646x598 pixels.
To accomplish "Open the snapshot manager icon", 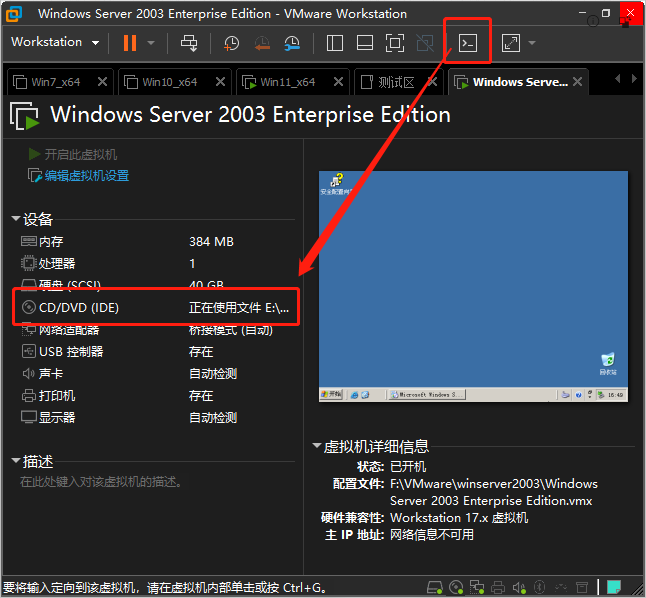I will click(x=292, y=43).
